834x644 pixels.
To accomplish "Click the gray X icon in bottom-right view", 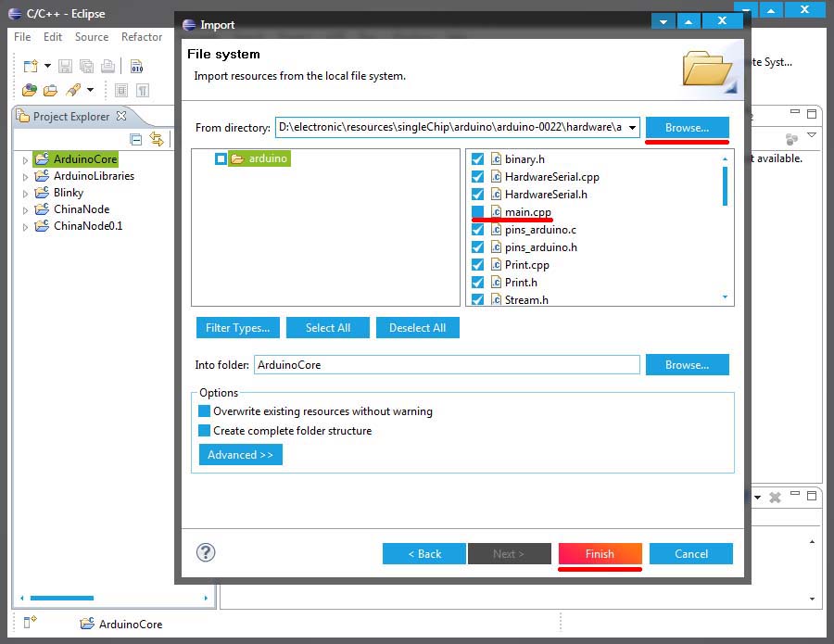I will tap(776, 498).
